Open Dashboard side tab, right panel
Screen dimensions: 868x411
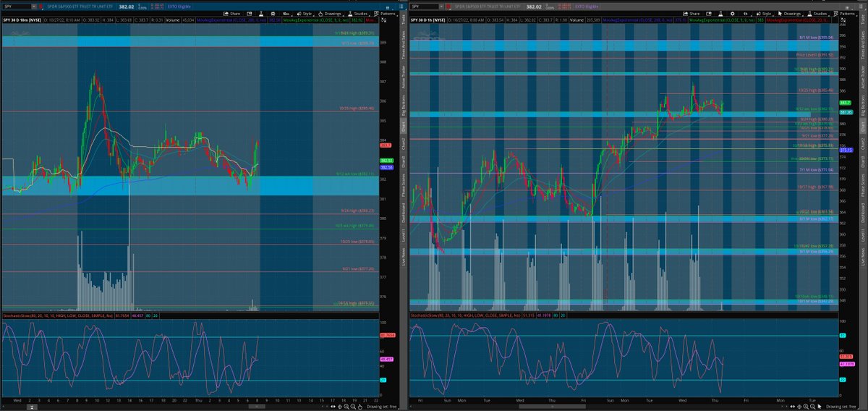tap(862, 213)
